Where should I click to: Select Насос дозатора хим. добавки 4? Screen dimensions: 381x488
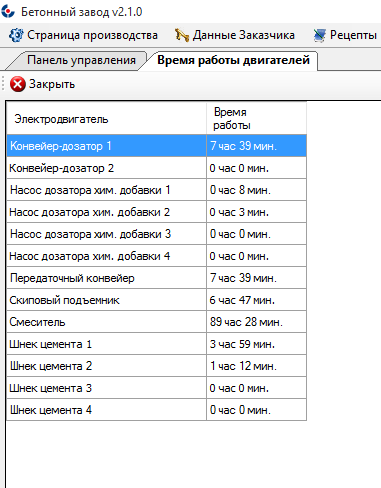tap(156, 256)
